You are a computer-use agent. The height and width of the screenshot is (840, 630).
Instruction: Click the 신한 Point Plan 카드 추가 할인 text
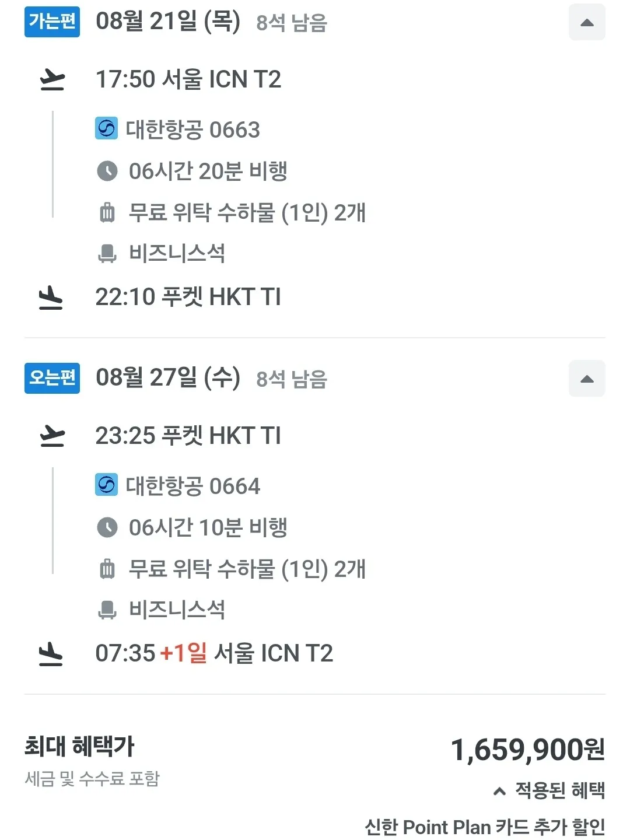[485, 827]
